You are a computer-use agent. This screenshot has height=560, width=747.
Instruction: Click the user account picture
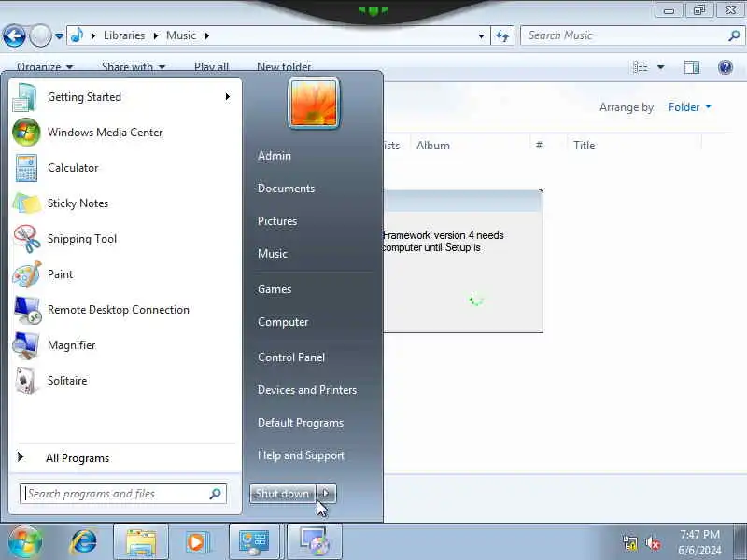click(314, 104)
